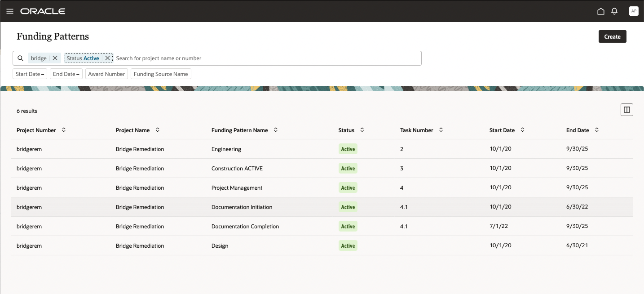This screenshot has width=644, height=294.
Task: Click the Funding Pattern Name column header
Action: [239, 130]
